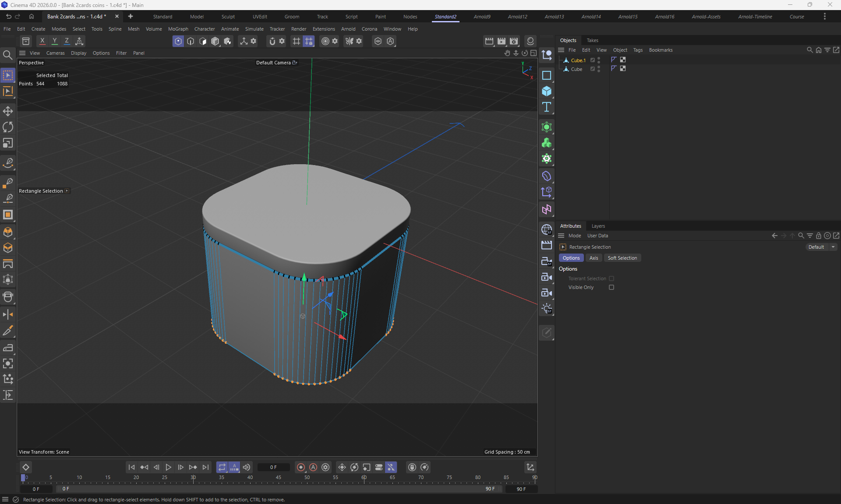
Task: Select the Rotate tool
Action: [8, 127]
